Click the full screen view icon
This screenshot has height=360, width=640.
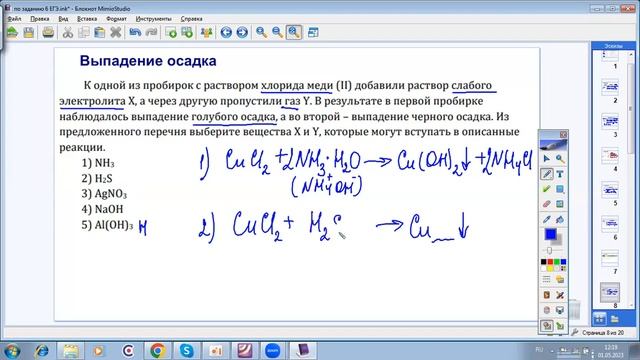click(x=313, y=32)
